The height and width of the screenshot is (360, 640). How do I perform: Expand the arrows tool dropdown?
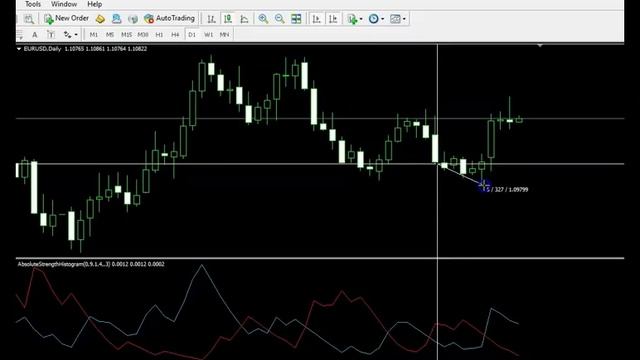(x=76, y=35)
